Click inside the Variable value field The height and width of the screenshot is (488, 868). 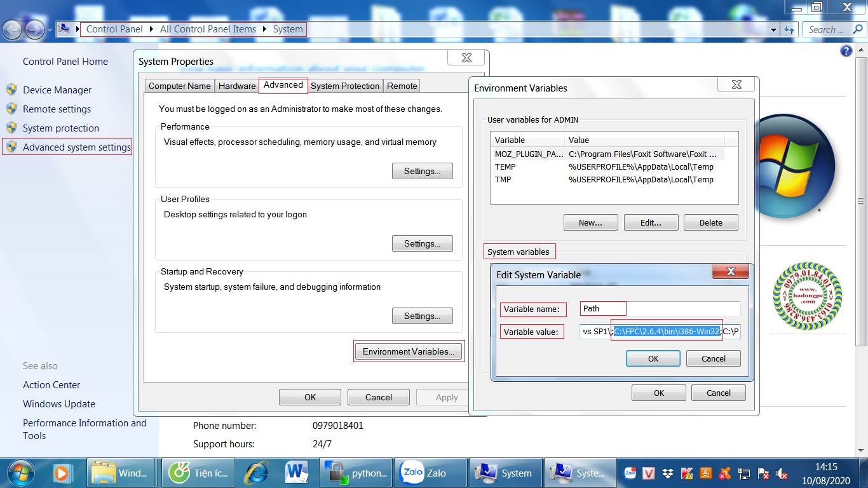pyautogui.click(x=660, y=331)
